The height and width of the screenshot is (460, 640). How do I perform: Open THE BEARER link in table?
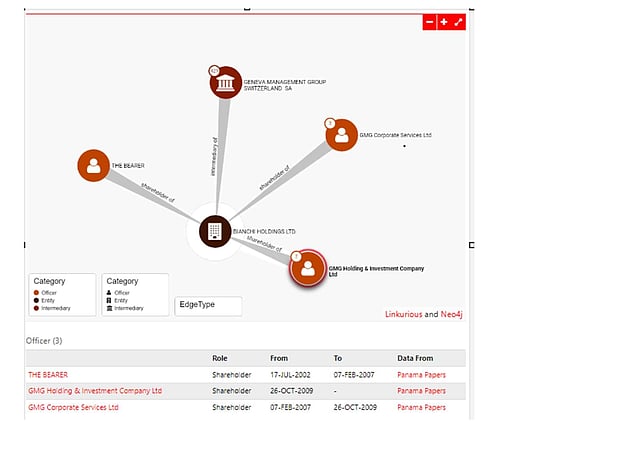[48, 375]
